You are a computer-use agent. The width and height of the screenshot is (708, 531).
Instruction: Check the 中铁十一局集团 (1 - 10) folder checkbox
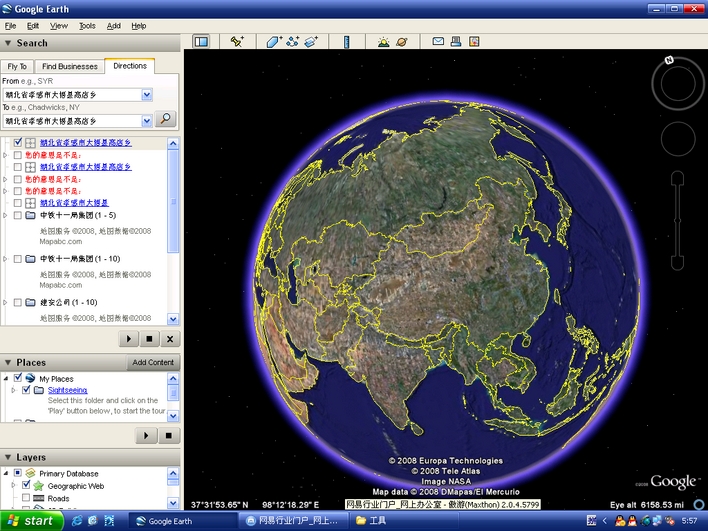[x=18, y=259]
